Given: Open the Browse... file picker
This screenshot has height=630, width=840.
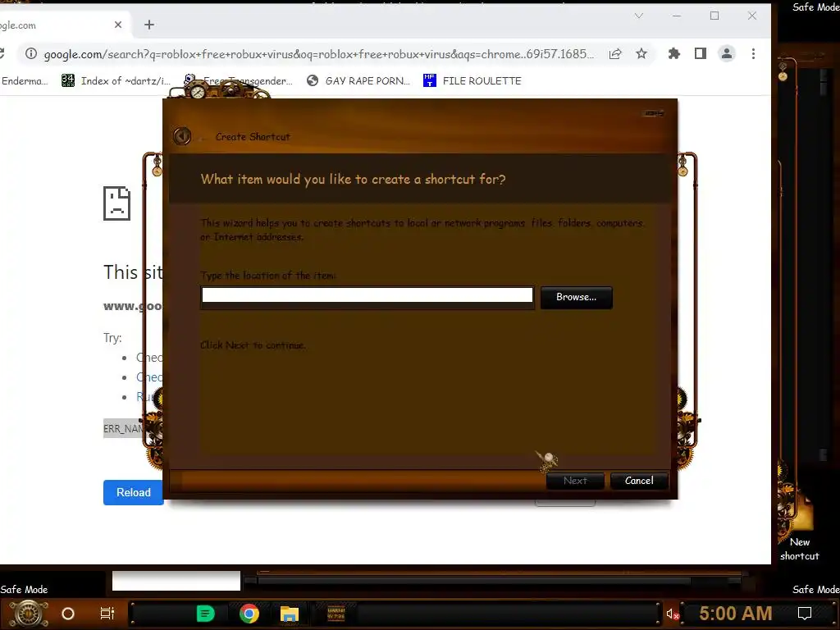Looking at the screenshot, I should point(577,297).
